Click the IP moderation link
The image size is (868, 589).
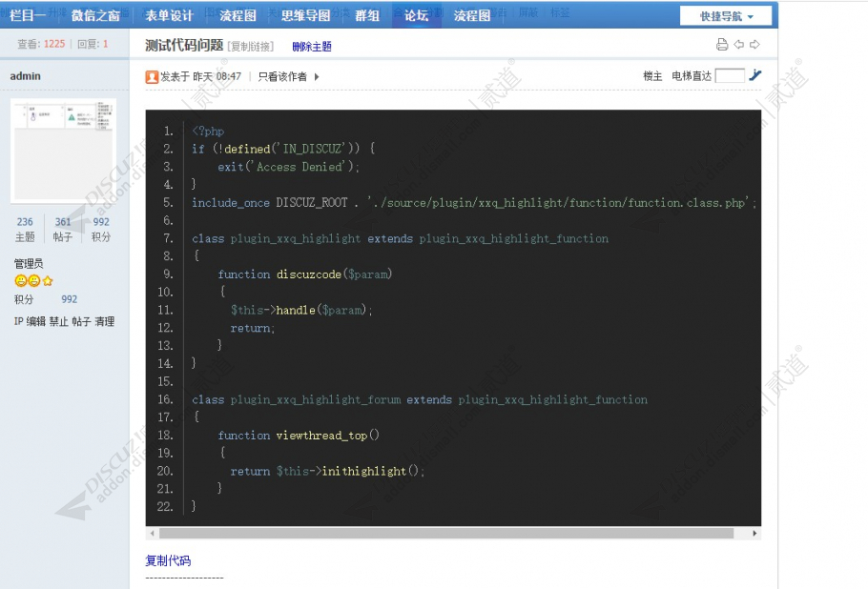pyautogui.click(x=18, y=321)
